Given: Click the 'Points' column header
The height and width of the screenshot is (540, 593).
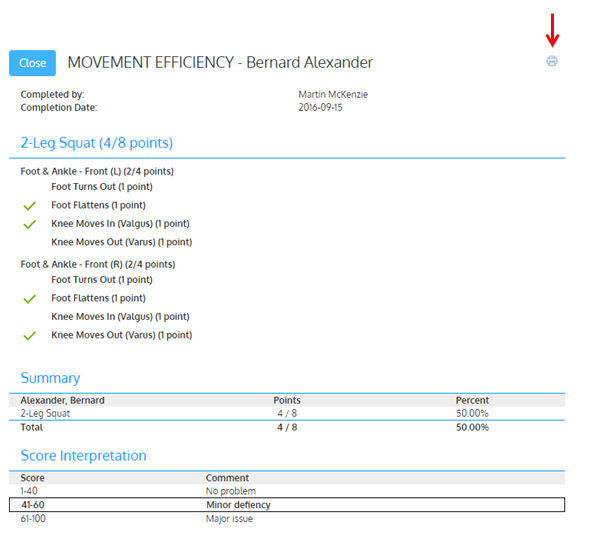Looking at the screenshot, I should tap(287, 400).
